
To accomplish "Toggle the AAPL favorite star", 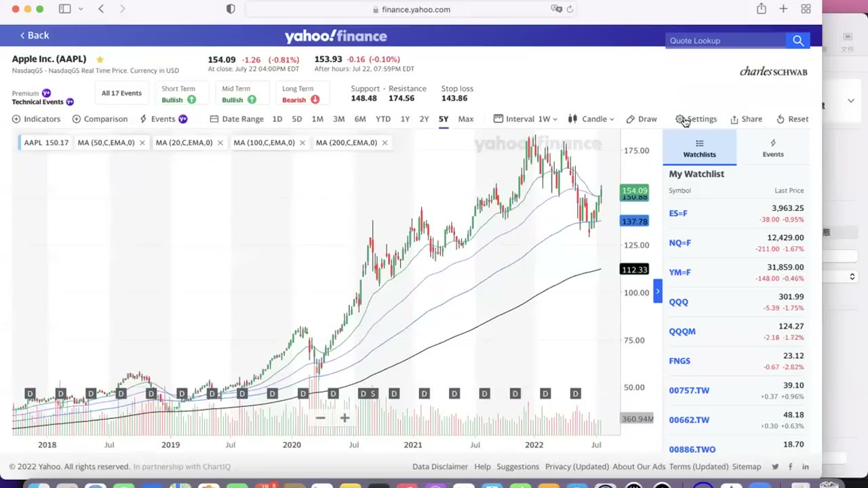I will 100,59.
